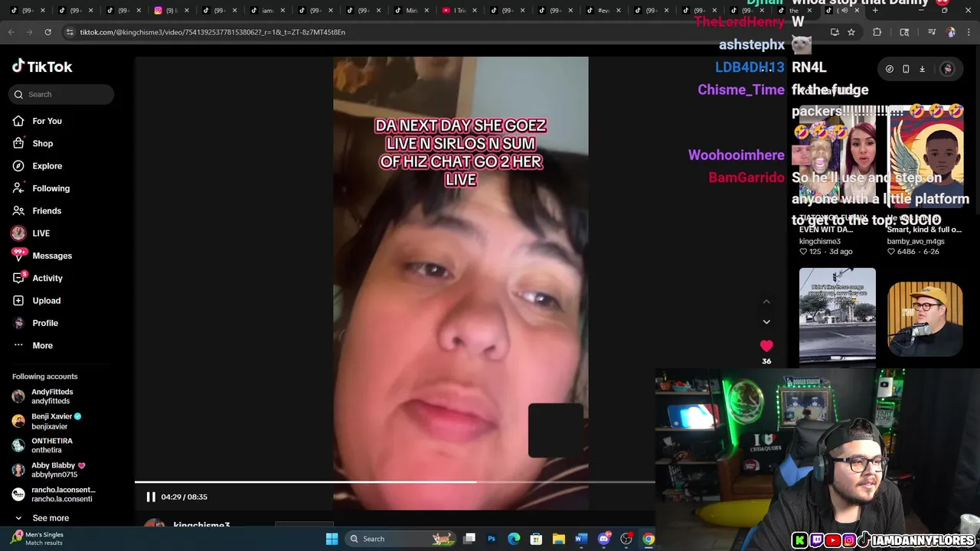Open Chrome three-dot menu

(969, 32)
